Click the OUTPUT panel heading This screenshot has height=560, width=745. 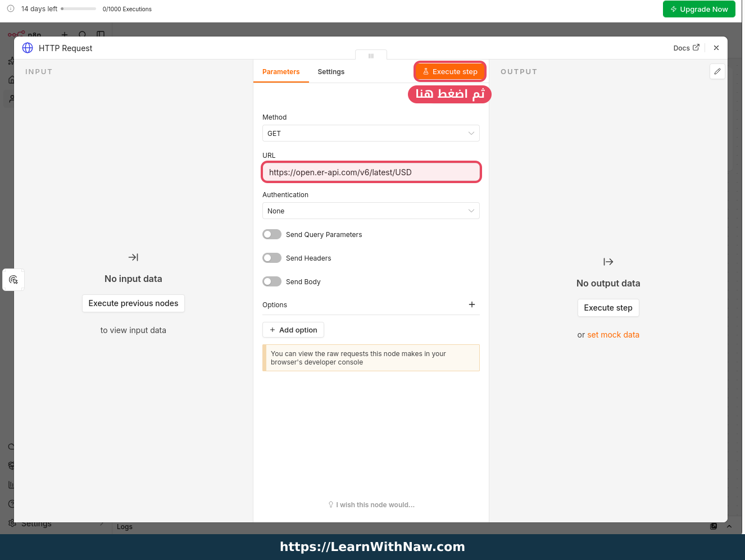[x=519, y=72]
